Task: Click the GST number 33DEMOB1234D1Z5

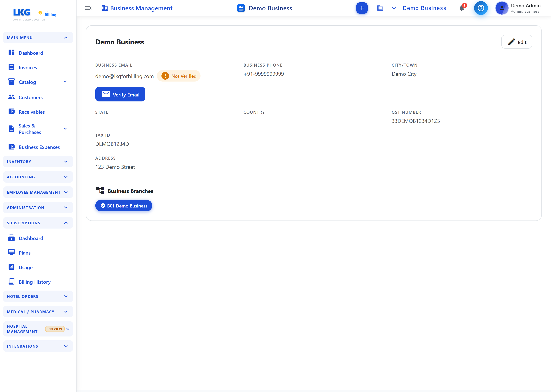Action: click(x=416, y=121)
